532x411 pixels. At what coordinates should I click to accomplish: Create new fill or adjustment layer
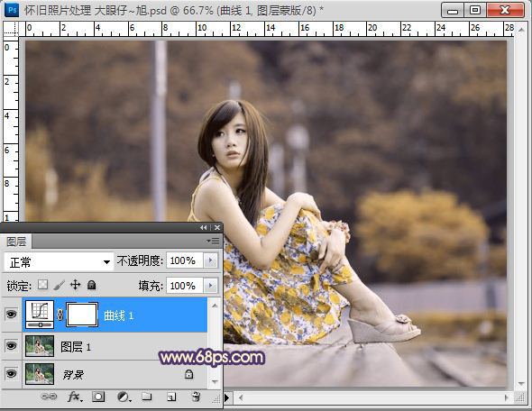124,397
